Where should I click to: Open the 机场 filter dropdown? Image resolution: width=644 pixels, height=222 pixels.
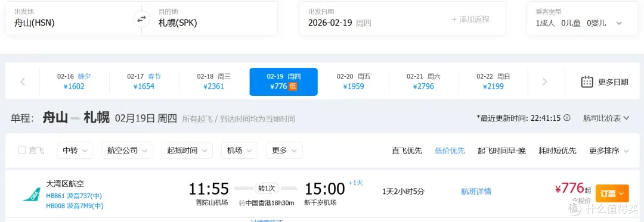[x=240, y=151]
